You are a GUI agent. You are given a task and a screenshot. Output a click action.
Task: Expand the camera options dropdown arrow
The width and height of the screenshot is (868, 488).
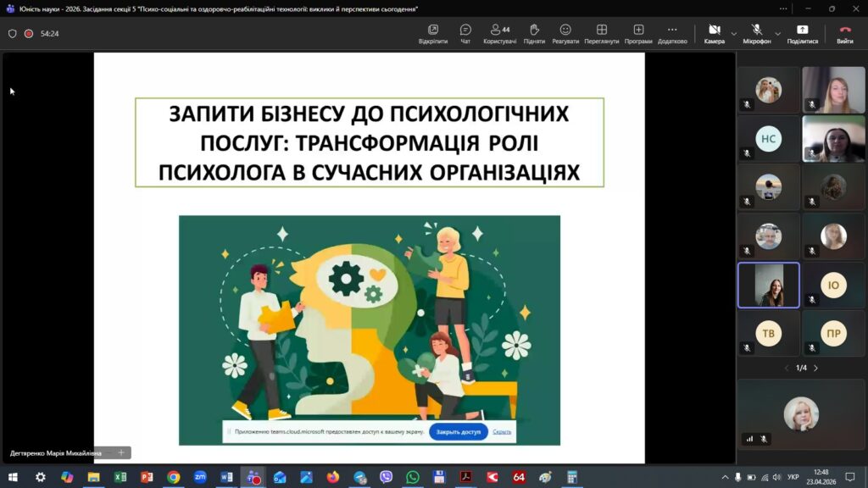click(x=734, y=34)
